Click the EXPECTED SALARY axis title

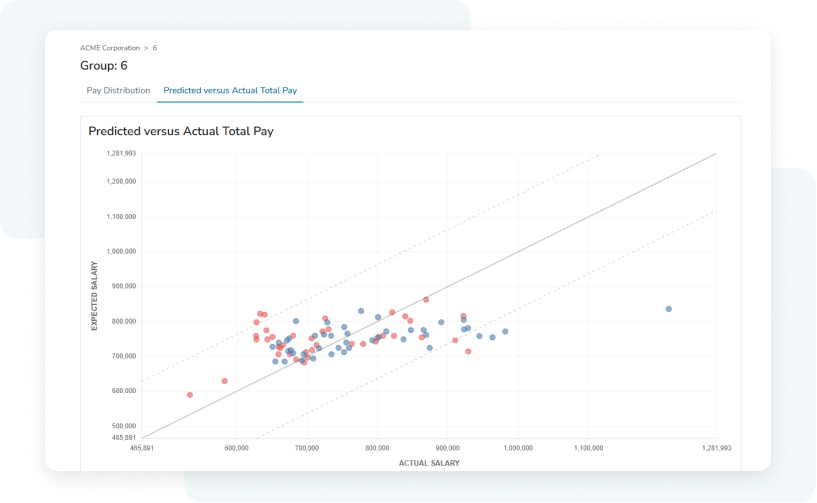click(94, 296)
